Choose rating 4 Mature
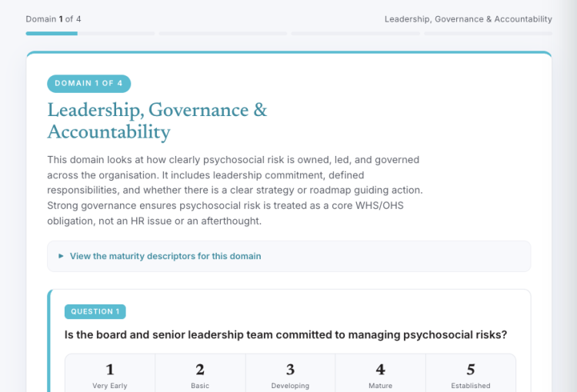This screenshot has height=392, width=577. click(x=381, y=374)
